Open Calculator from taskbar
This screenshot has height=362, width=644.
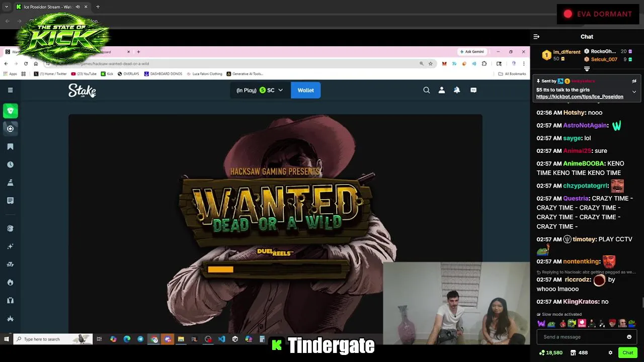[262, 339]
